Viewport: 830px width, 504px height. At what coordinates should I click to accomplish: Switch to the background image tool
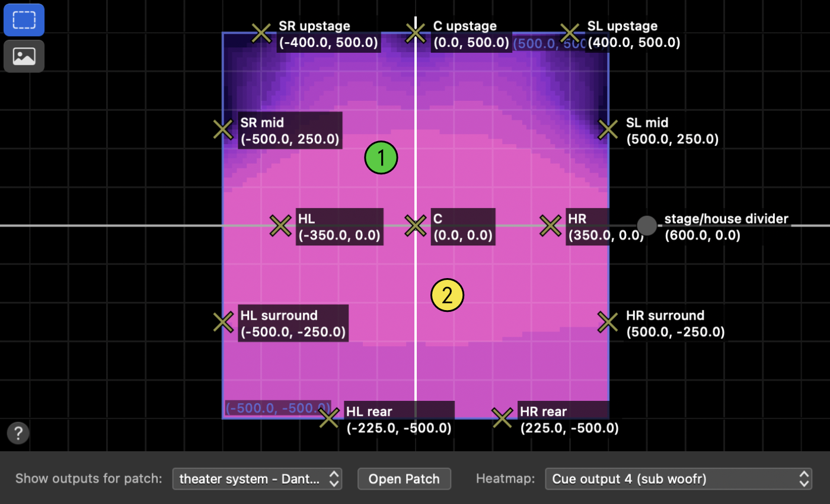[24, 56]
